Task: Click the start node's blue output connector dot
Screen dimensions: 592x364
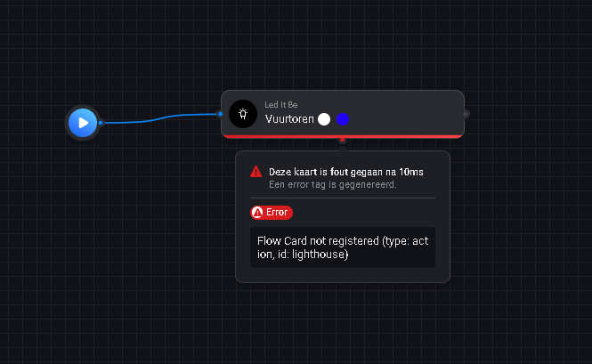Action: [x=101, y=123]
